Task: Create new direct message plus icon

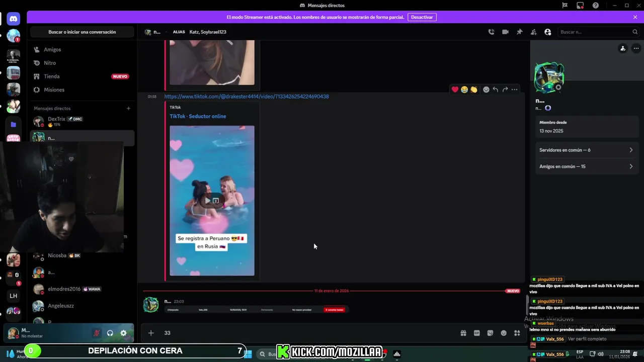Action: (128, 108)
